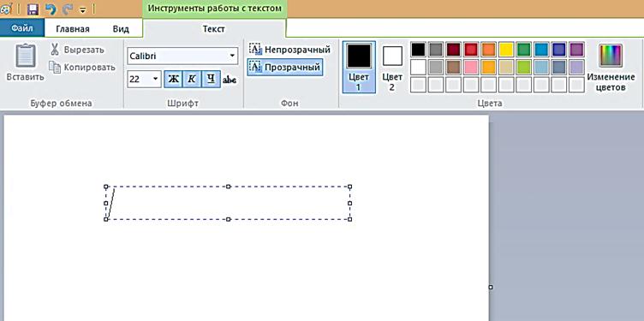The height and width of the screenshot is (321, 644).
Task: Select Непрозрачный background option
Action: tap(290, 50)
